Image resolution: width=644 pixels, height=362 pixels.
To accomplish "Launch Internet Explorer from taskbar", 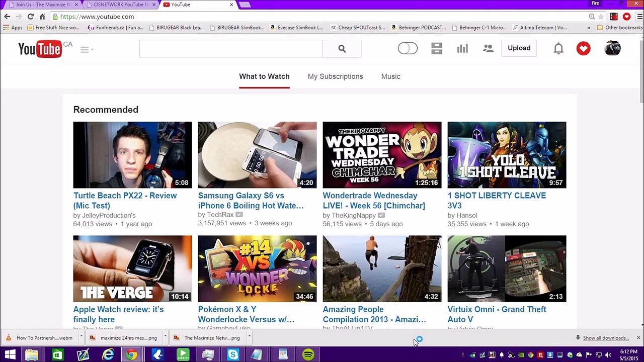I will click(108, 355).
